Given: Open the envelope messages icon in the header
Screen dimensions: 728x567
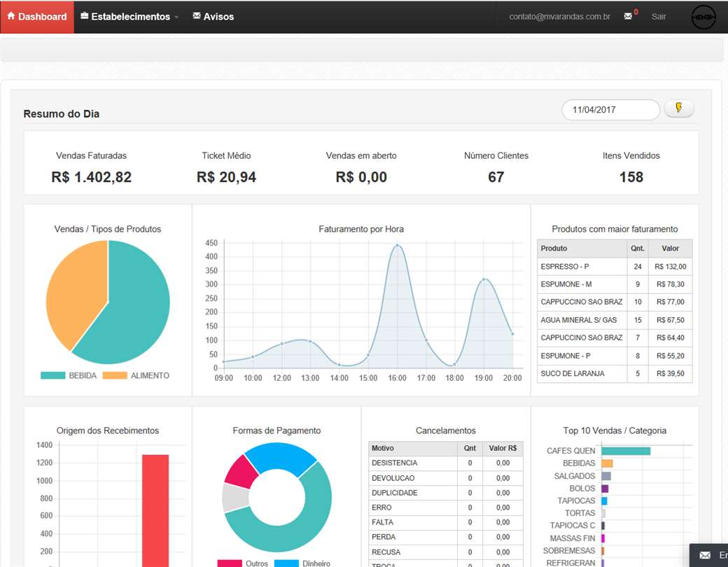Looking at the screenshot, I should 628,16.
